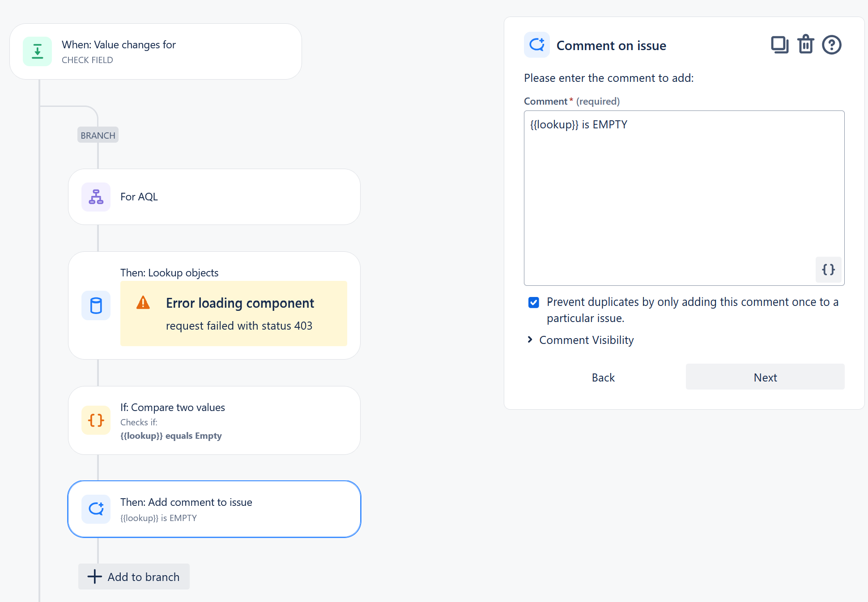This screenshot has width=868, height=602.
Task: Duplicate the Comment on issue component
Action: click(779, 45)
